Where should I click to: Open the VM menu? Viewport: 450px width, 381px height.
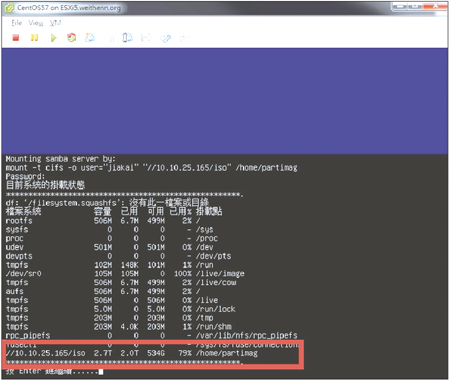55,23
